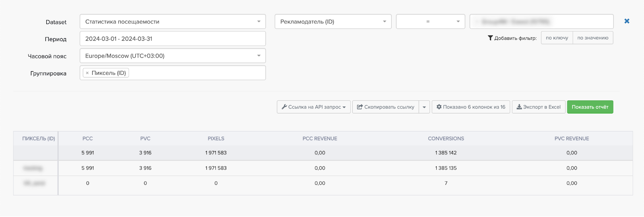Click the gear icon for shown columns
The image size is (644, 217).
439,107
